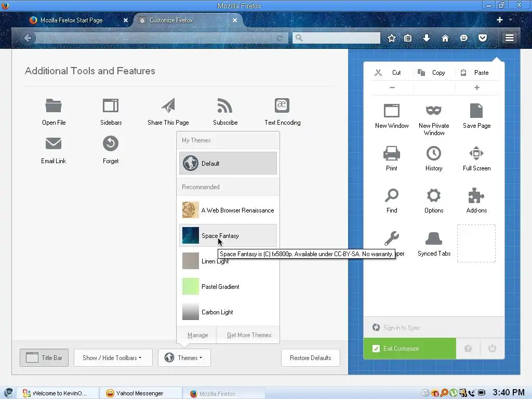The height and width of the screenshot is (399, 532).
Task: Open the History clock icon
Action: click(x=434, y=153)
